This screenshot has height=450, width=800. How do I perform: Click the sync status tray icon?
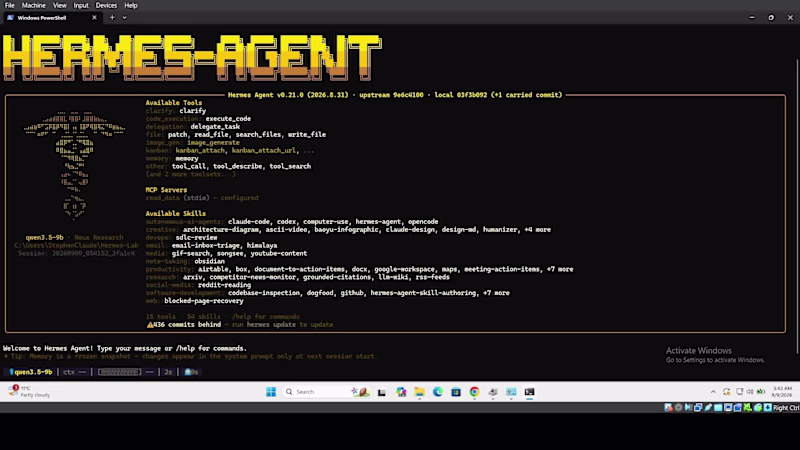tap(727, 392)
